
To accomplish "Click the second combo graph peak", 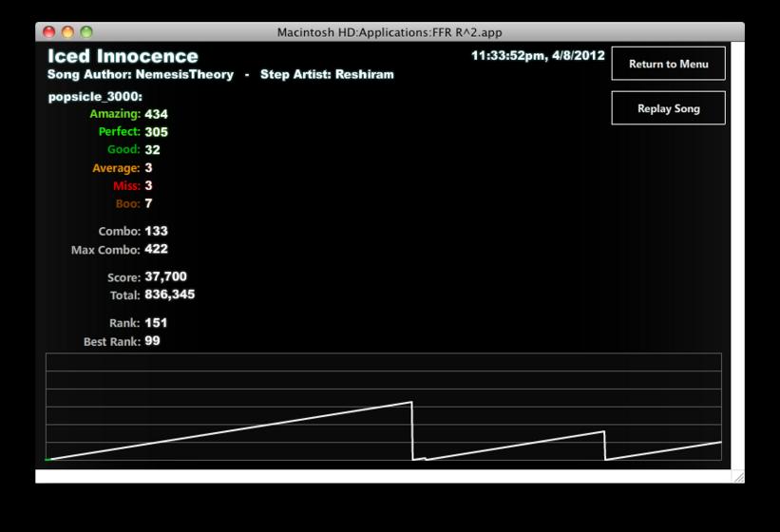I will (x=604, y=431).
